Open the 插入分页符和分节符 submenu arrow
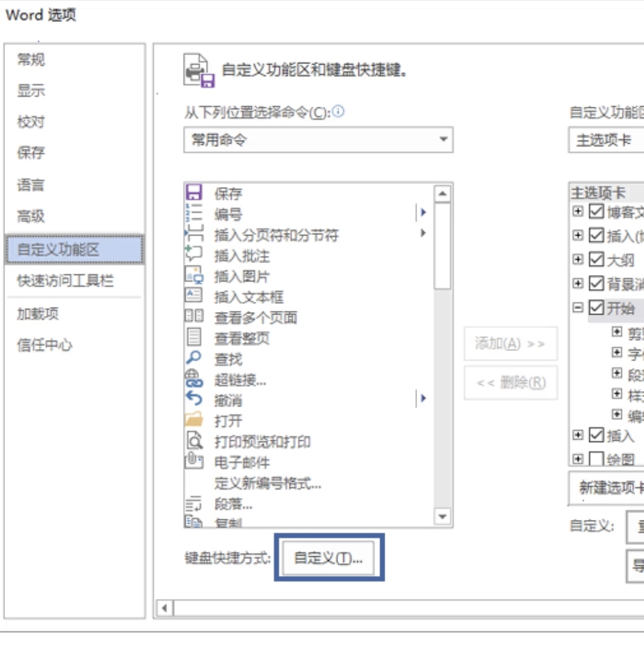644x648 pixels. 423,233
